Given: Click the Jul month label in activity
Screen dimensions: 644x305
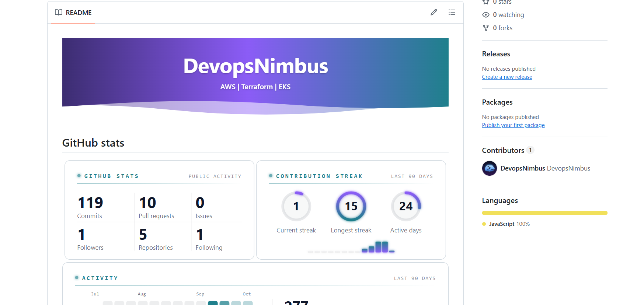Looking at the screenshot, I should click(x=95, y=294).
